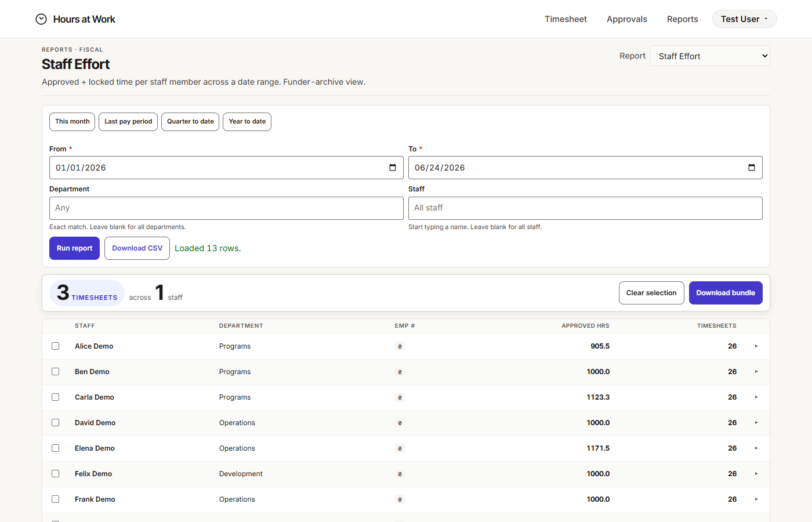Click the Run report button

(x=74, y=248)
